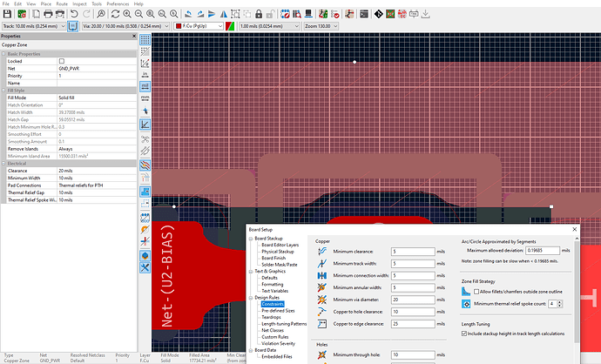Viewport: 601px width, 364px height.
Task: Select Teardrops in Design Rules
Action: (x=271, y=317)
